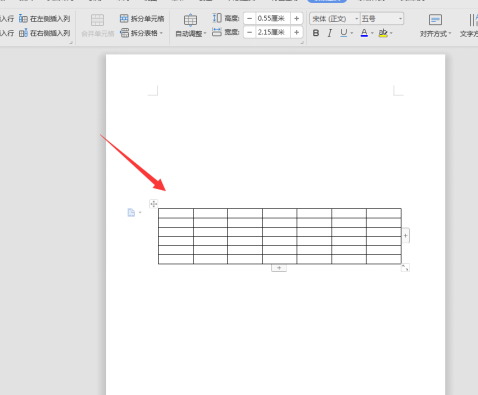Click the Split cells icon
This screenshot has height=395, width=478.
[x=124, y=18]
